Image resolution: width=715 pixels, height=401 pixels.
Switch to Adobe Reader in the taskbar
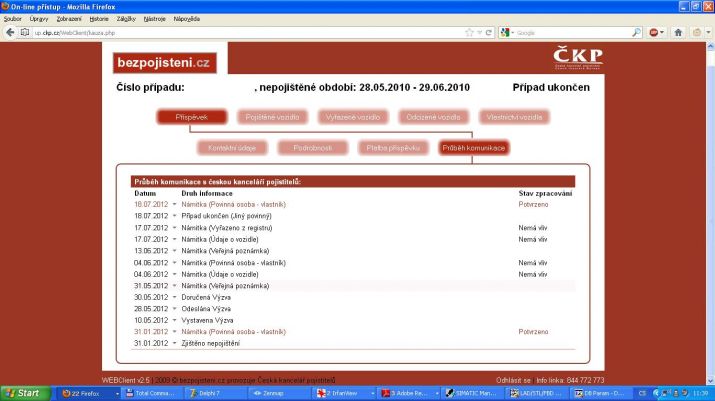tap(407, 393)
